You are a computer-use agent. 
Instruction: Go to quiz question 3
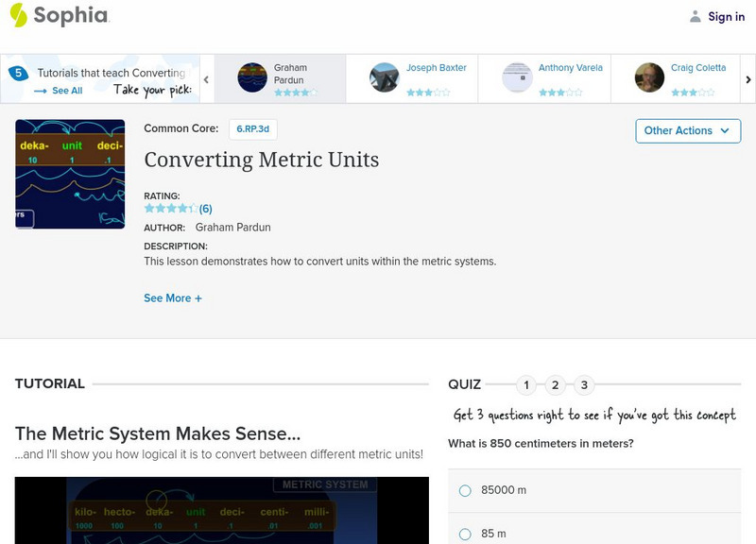pyautogui.click(x=584, y=385)
